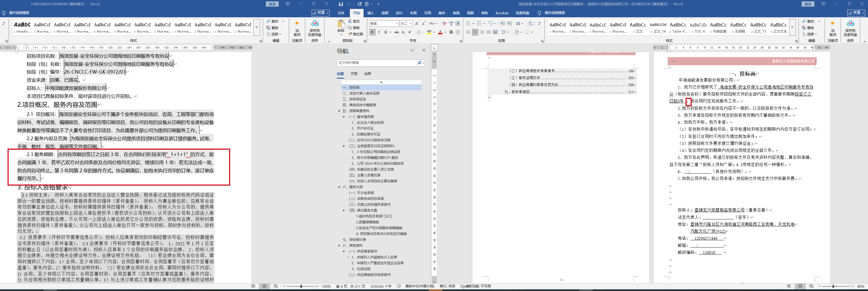Viewport: 868px width, 291px height.
Task: Shrink font size with the shrink-font icon
Action: point(423,24)
